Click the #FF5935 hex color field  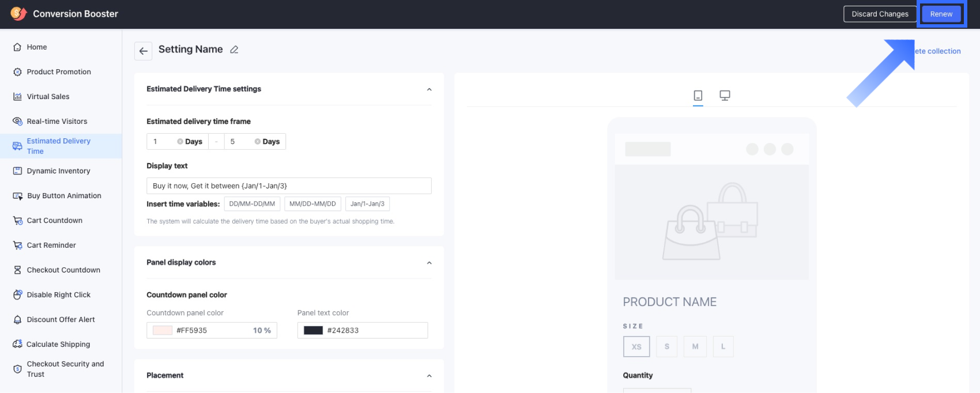211,330
